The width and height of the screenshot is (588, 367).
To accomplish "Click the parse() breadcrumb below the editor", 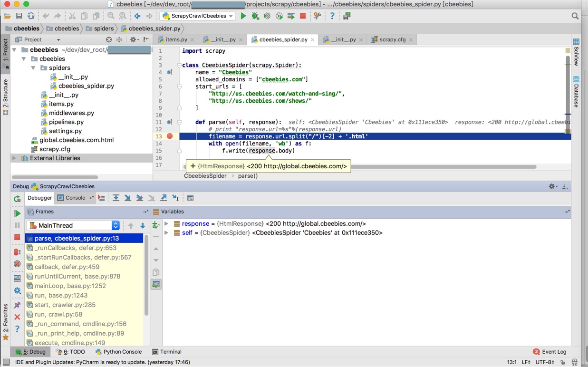I will [x=248, y=176].
